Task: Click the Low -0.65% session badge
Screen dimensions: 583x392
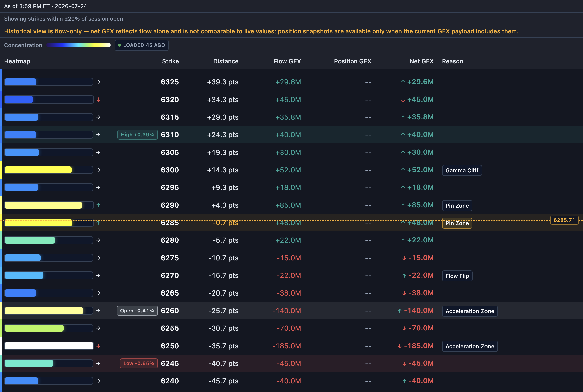Action: 139,363
